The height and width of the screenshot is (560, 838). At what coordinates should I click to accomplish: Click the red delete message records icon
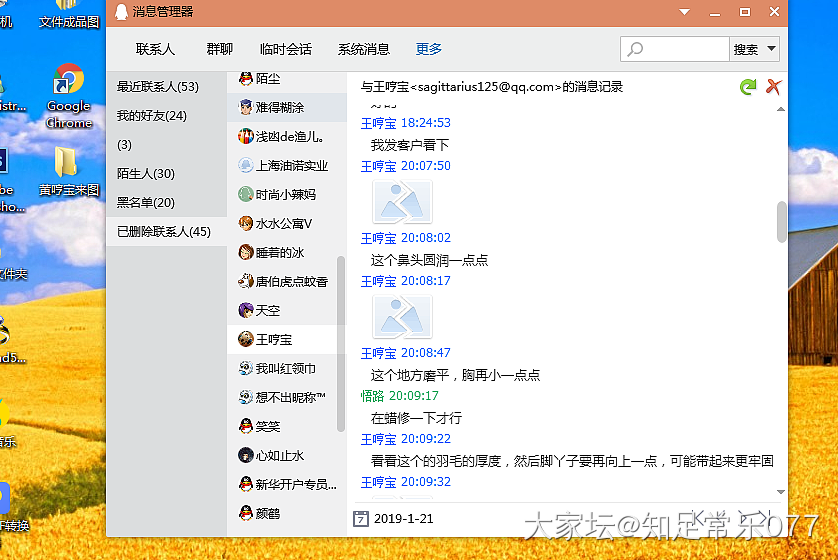(773, 87)
